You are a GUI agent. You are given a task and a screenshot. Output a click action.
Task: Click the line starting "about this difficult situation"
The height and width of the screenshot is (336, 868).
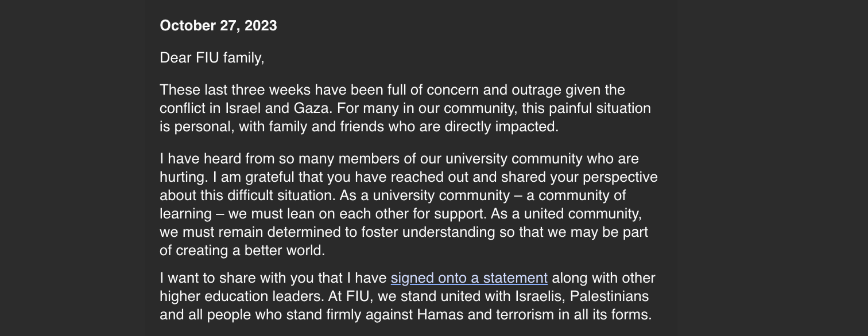pos(393,196)
